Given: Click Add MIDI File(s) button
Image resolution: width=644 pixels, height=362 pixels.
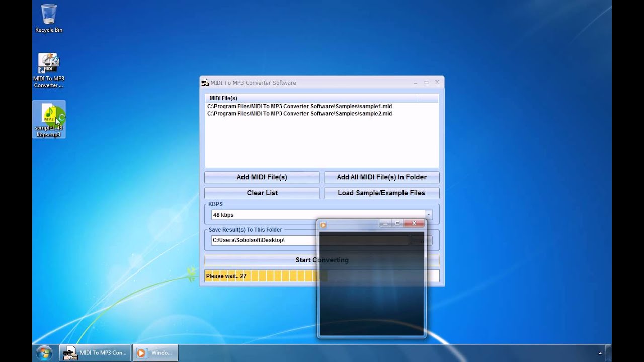Looking at the screenshot, I should tap(262, 177).
